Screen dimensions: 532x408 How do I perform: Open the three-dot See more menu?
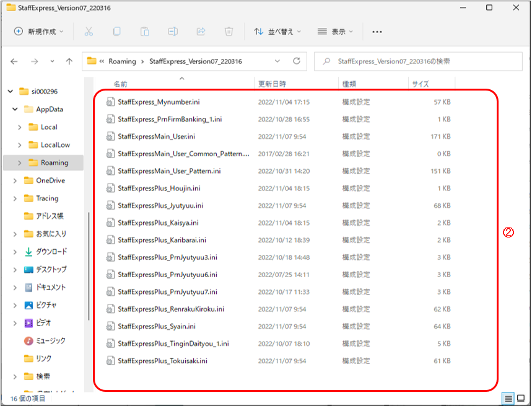[x=377, y=32]
